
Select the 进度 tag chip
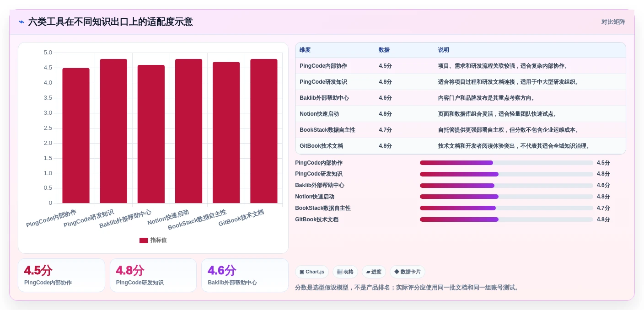click(x=374, y=272)
